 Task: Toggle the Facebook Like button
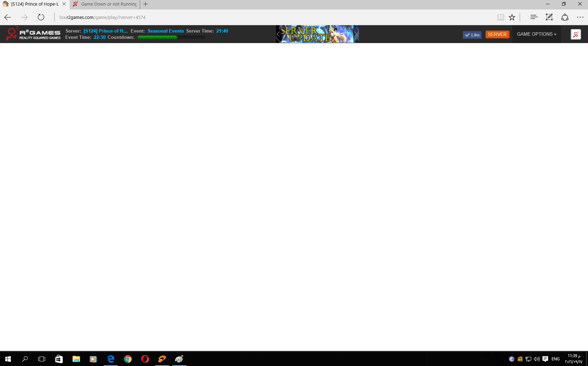(472, 35)
